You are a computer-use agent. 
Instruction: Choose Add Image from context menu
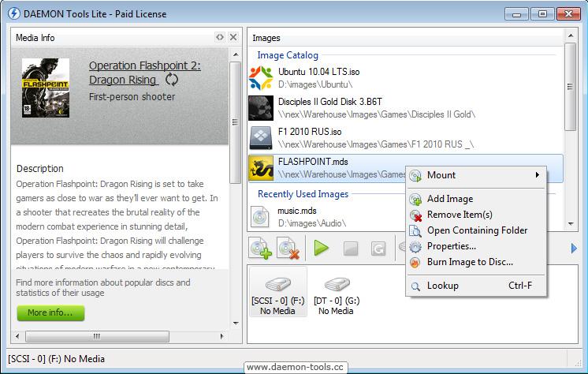click(x=476, y=199)
